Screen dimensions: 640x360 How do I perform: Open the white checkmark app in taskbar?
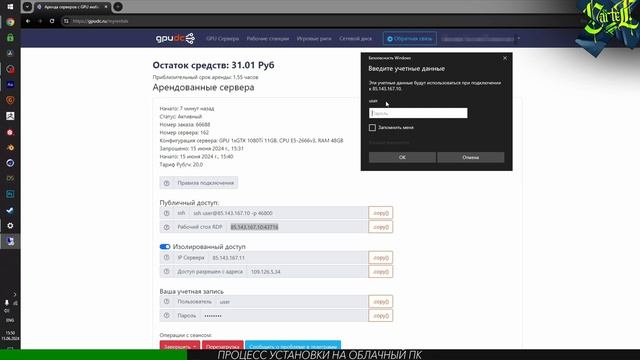tap(10, 210)
